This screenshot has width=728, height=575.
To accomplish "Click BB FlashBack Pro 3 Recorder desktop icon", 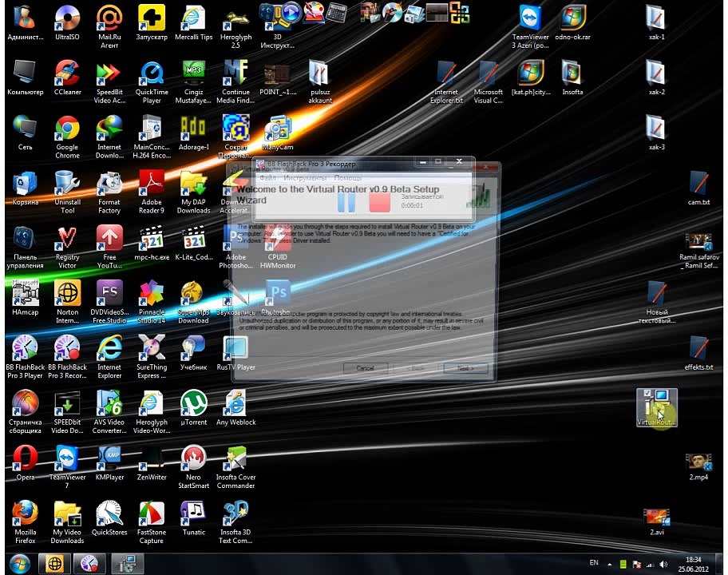I will (x=67, y=357).
